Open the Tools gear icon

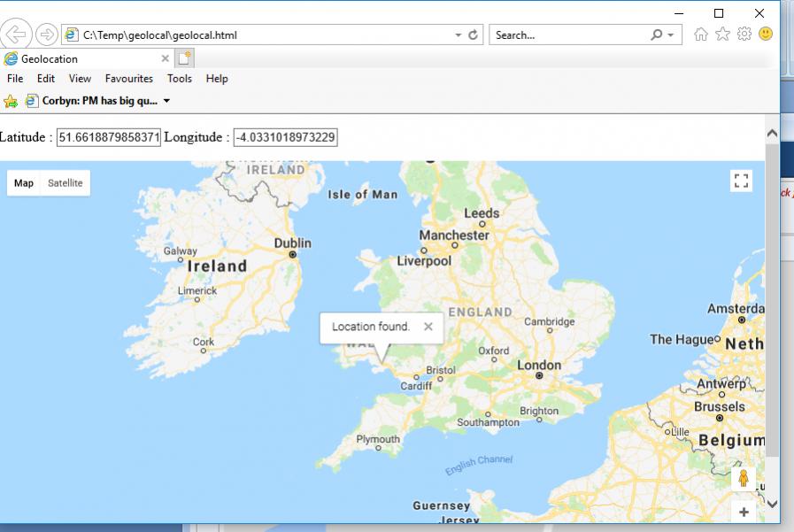pos(744,35)
